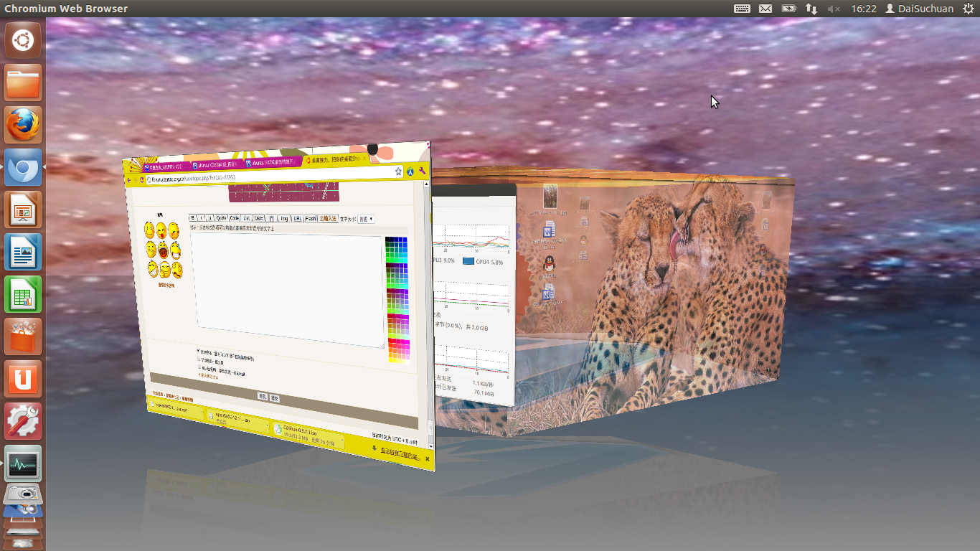Expand the CDlinux download item menu arrow

tap(341, 440)
